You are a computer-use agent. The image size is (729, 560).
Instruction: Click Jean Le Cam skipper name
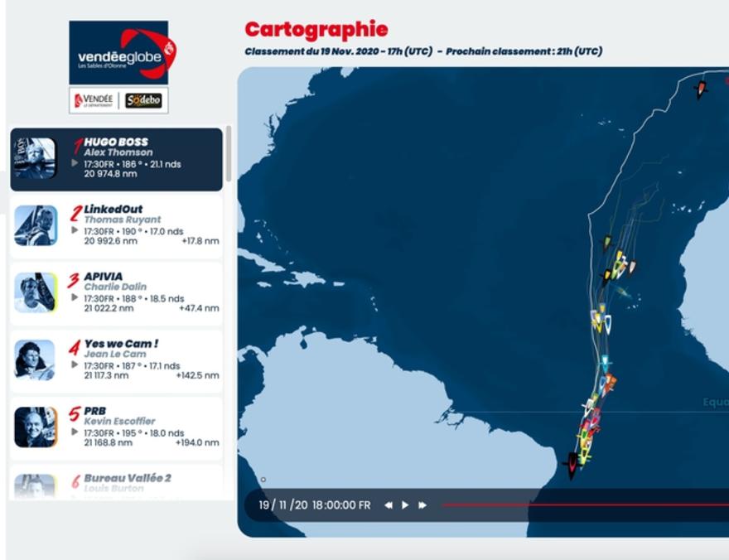[115, 354]
